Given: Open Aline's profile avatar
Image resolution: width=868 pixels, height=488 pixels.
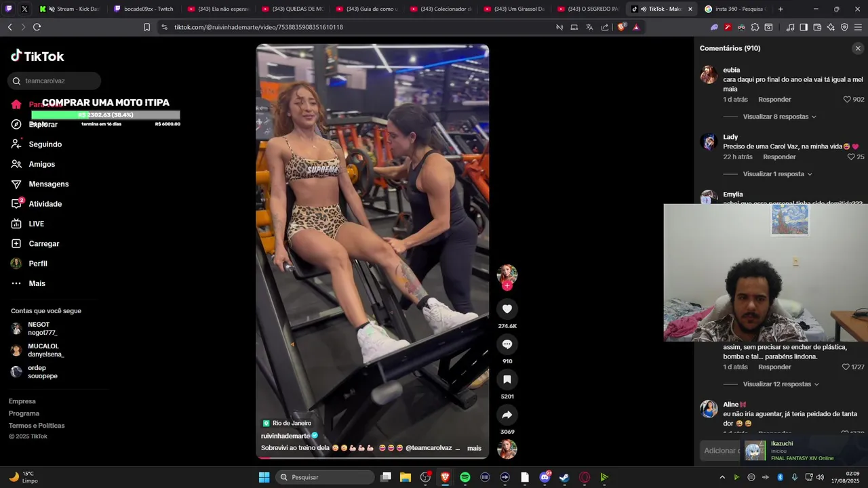Looking at the screenshot, I should pyautogui.click(x=709, y=409).
